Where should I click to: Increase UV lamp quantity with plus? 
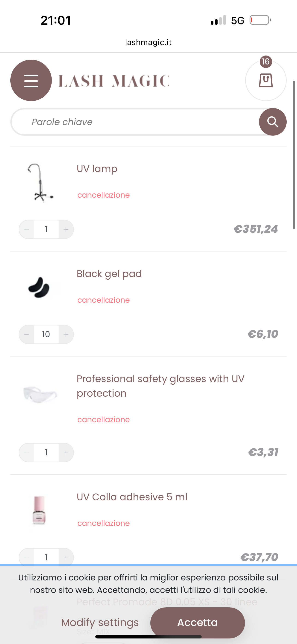pos(66,229)
